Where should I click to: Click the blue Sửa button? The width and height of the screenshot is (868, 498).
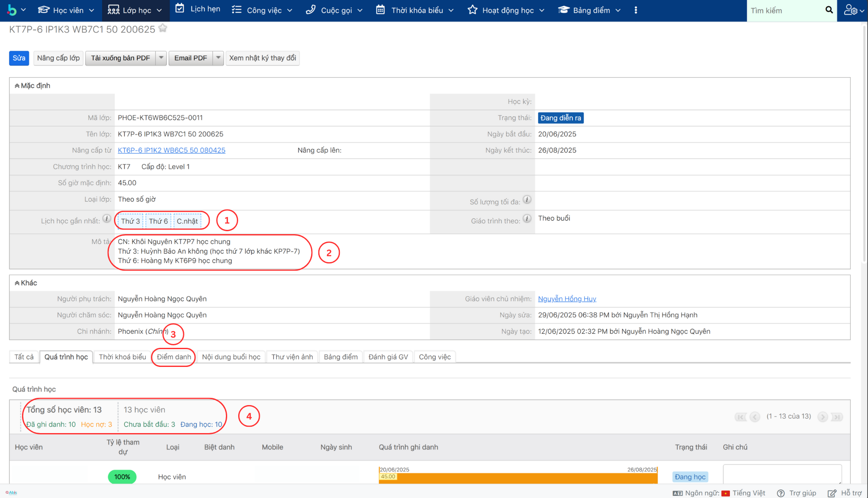click(x=19, y=58)
